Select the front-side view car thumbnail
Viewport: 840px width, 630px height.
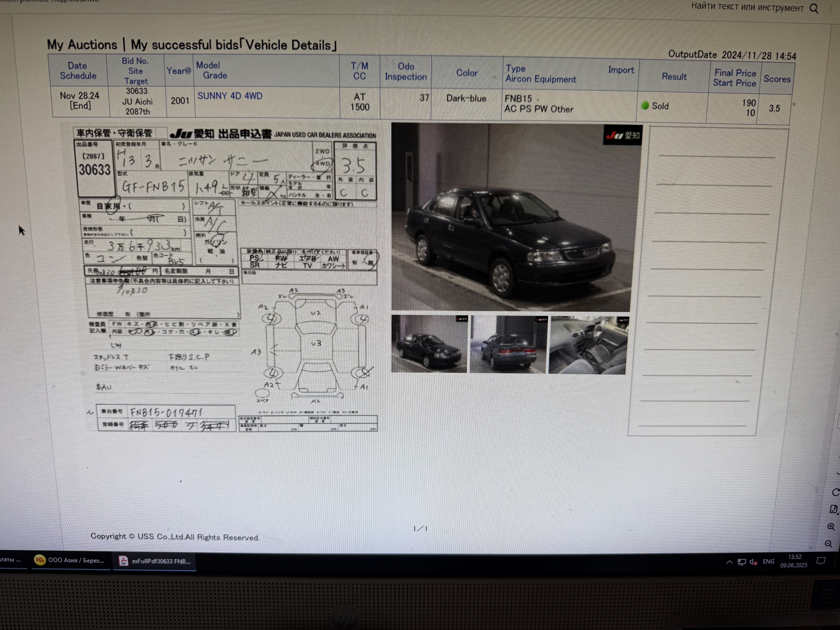[x=430, y=344]
